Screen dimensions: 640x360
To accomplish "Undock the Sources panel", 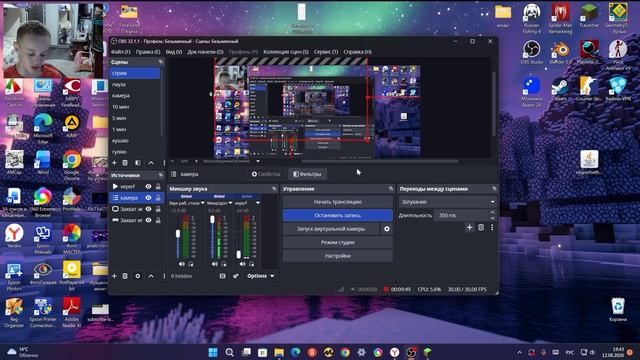I will point(161,175).
